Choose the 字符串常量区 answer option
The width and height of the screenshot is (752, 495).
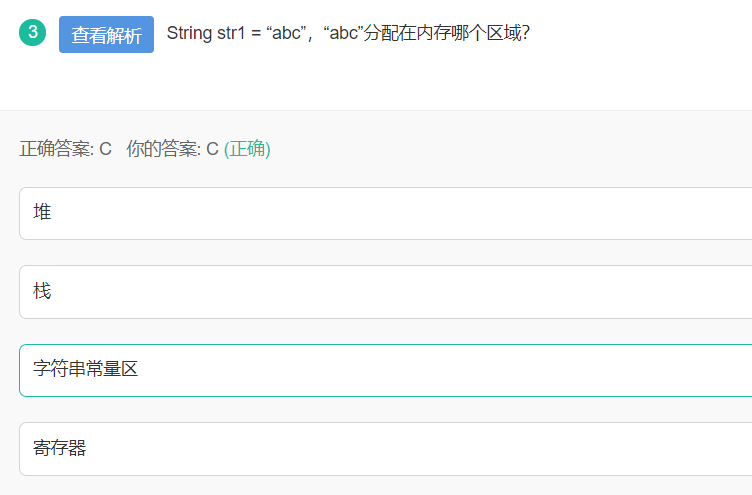pyautogui.click(x=385, y=369)
